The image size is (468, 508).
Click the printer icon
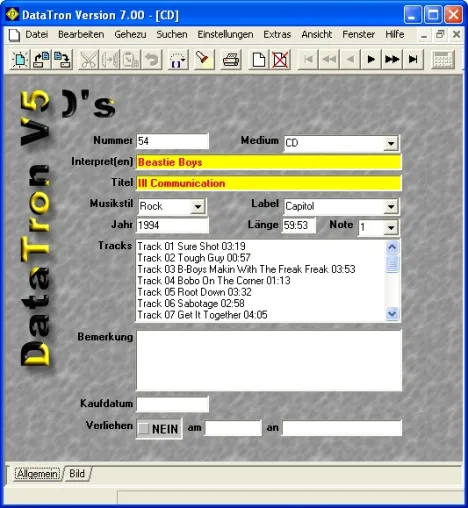click(x=231, y=60)
